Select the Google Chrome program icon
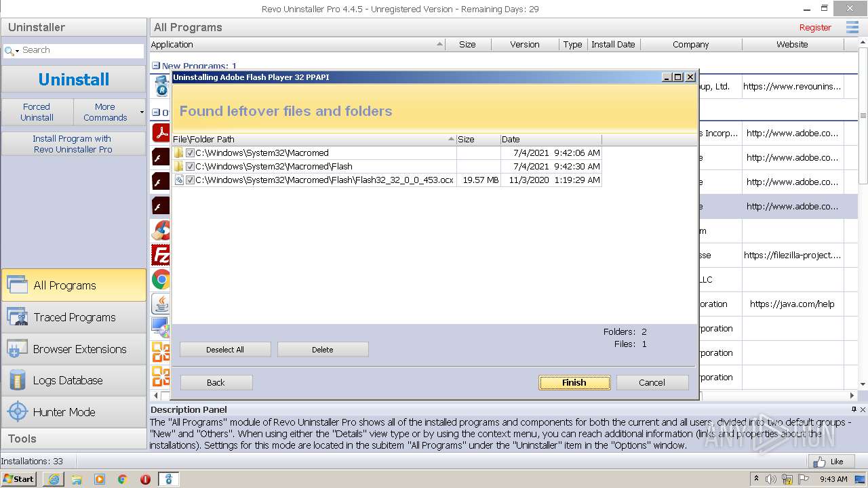This screenshot has height=488, width=868. pyautogui.click(x=161, y=279)
